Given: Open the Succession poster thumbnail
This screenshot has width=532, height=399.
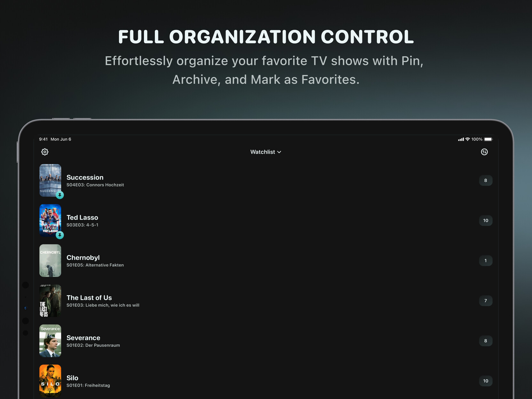Looking at the screenshot, I should pyautogui.click(x=50, y=180).
